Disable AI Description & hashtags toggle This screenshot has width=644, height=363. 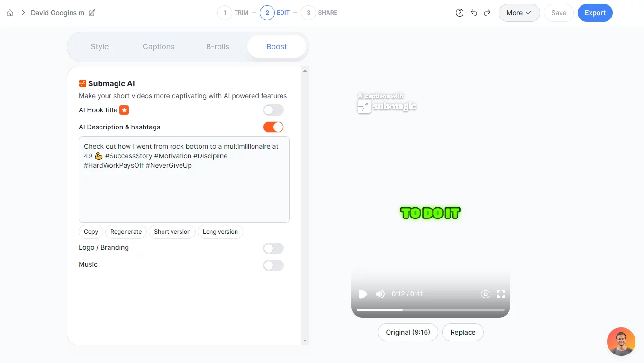[x=273, y=127]
